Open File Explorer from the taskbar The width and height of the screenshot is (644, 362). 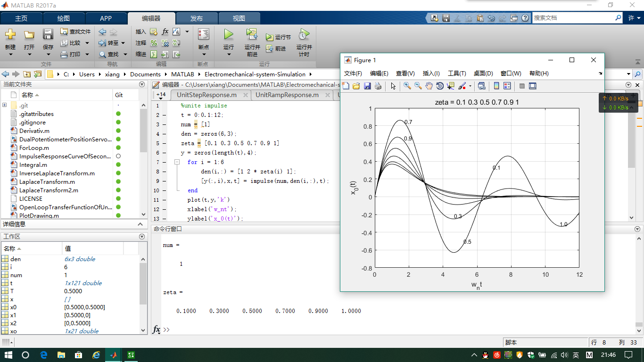pyautogui.click(x=61, y=355)
